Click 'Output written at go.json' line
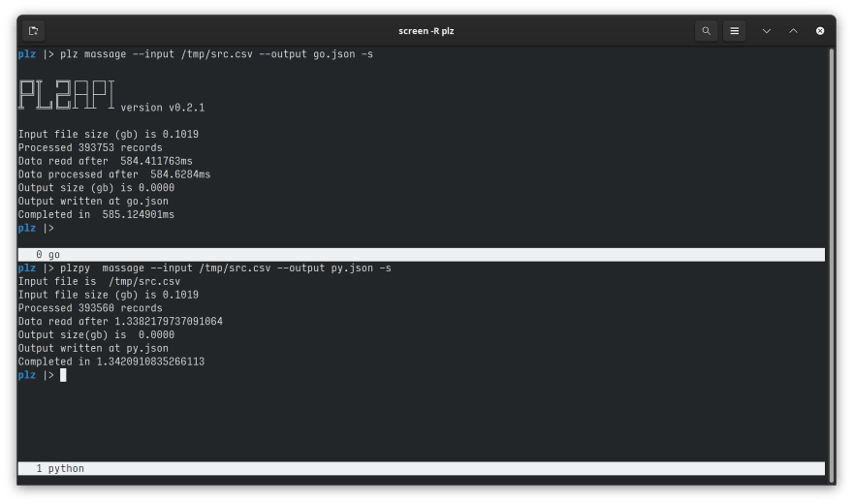The image size is (853, 504). pos(93,202)
